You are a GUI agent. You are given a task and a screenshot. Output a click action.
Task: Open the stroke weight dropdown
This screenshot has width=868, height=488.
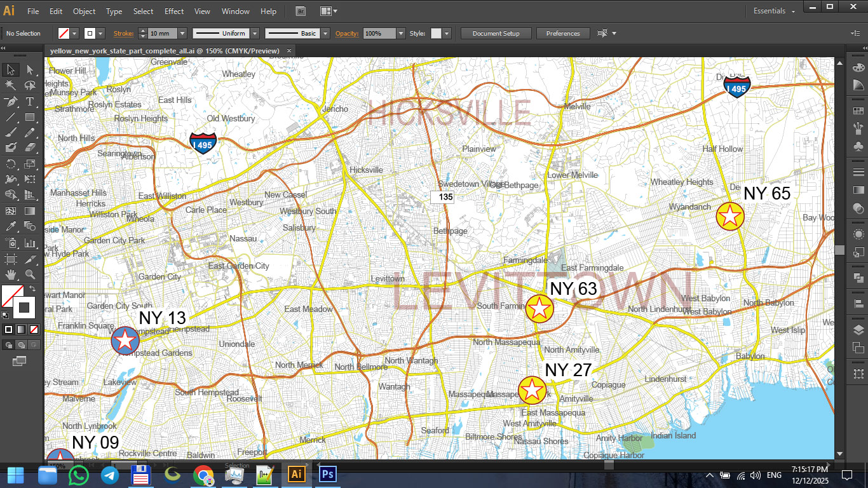pos(182,33)
